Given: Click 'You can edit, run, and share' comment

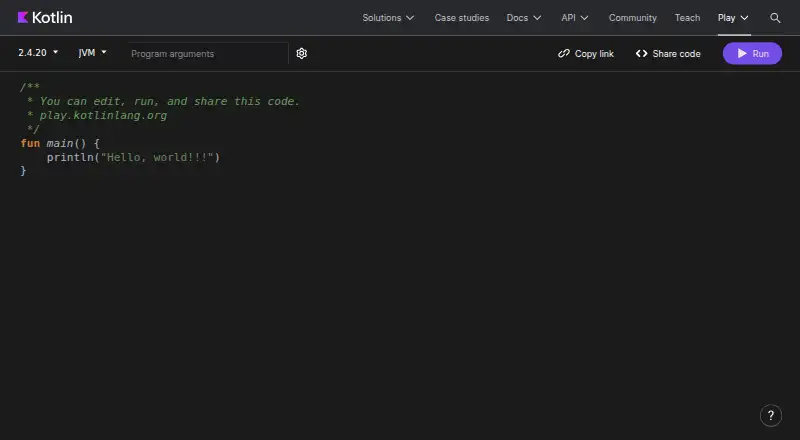Looking at the screenshot, I should coord(163,101).
